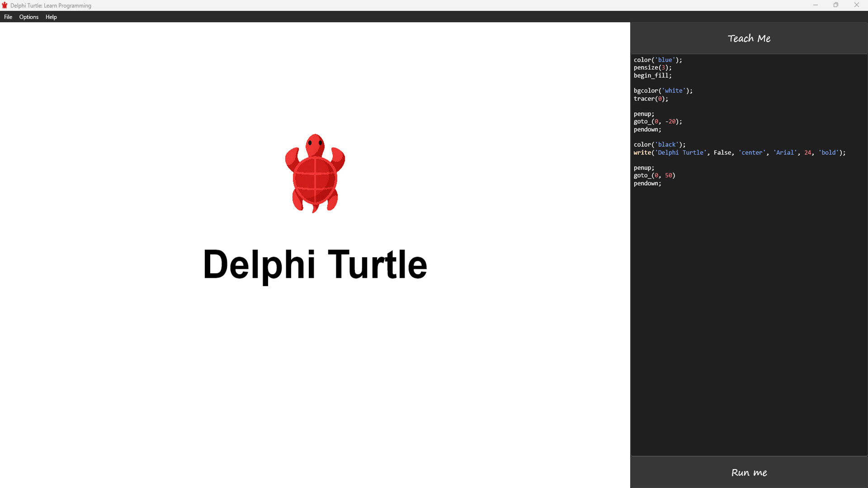
Task: Select the bgcolor('white') line
Action: pyautogui.click(x=663, y=90)
